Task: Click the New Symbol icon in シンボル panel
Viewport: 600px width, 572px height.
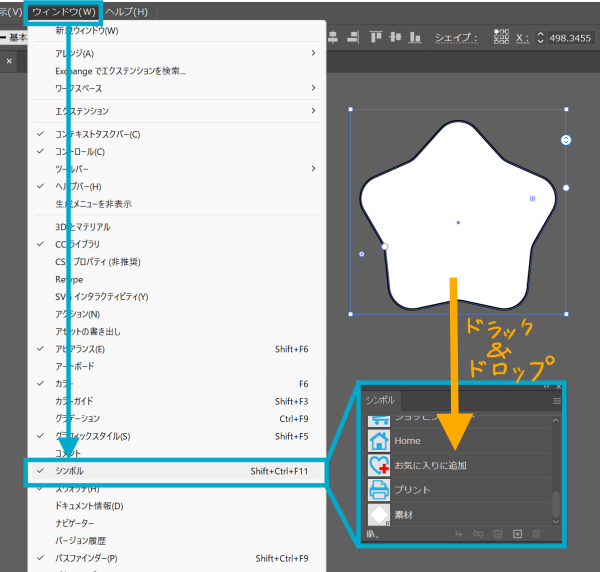Action: [517, 534]
